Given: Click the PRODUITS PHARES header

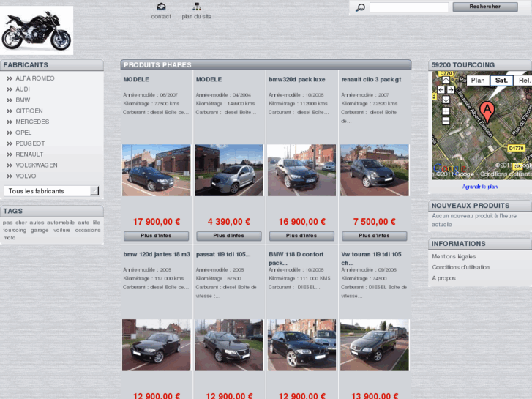Looking at the screenshot, I should (266, 65).
